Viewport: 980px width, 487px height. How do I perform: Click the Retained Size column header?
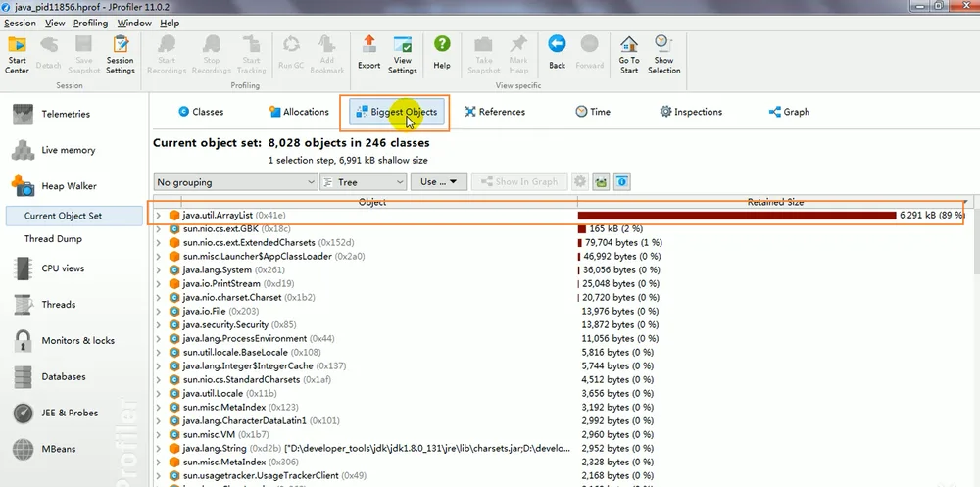click(775, 202)
